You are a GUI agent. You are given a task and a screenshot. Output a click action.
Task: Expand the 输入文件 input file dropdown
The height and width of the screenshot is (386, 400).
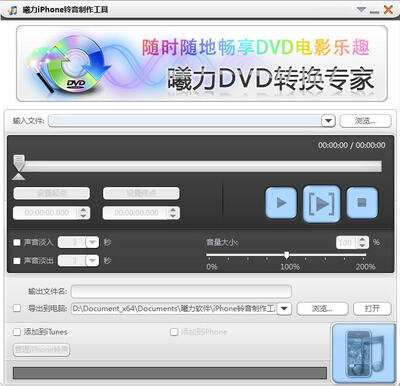coord(328,121)
